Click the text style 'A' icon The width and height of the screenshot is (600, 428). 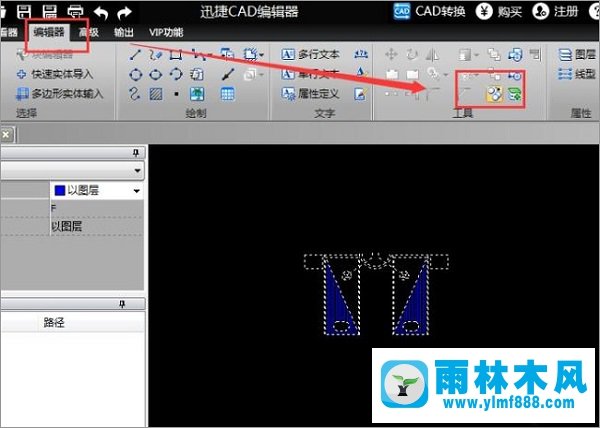360,73
